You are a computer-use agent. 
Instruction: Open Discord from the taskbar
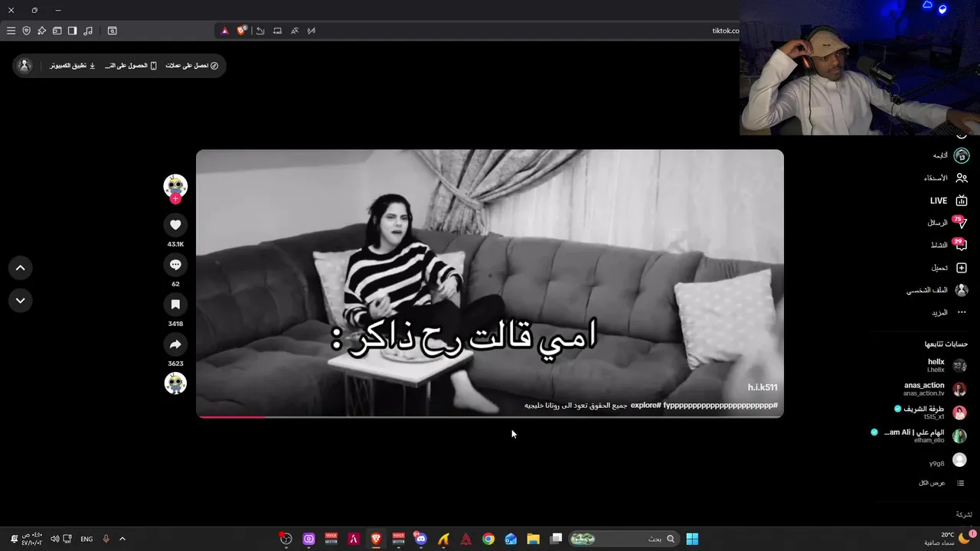point(420,539)
